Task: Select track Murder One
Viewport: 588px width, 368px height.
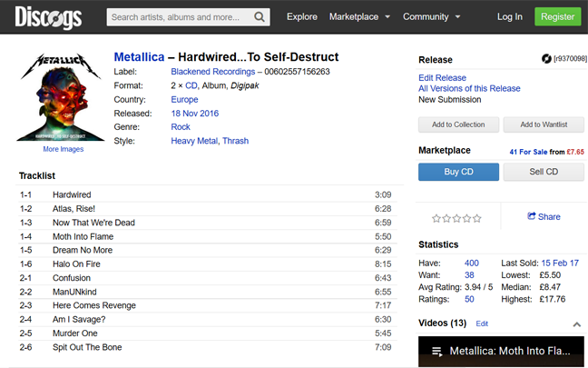Action: click(x=75, y=333)
